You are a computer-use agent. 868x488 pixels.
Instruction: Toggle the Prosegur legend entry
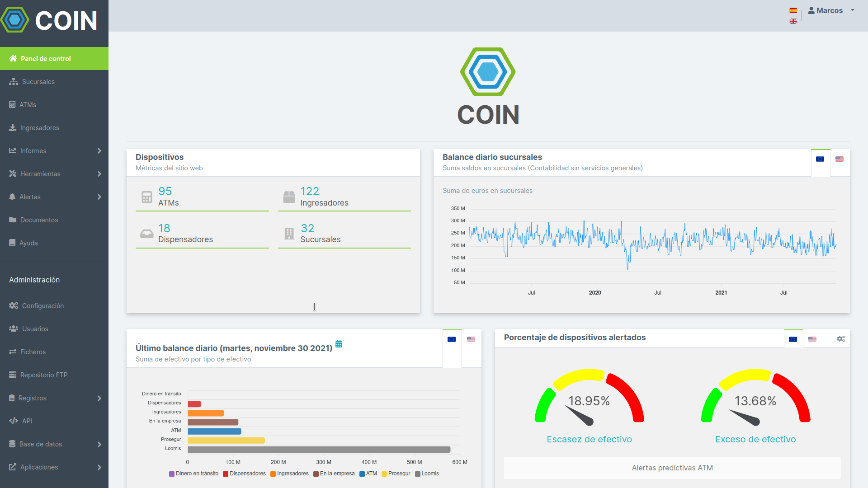pyautogui.click(x=396, y=474)
